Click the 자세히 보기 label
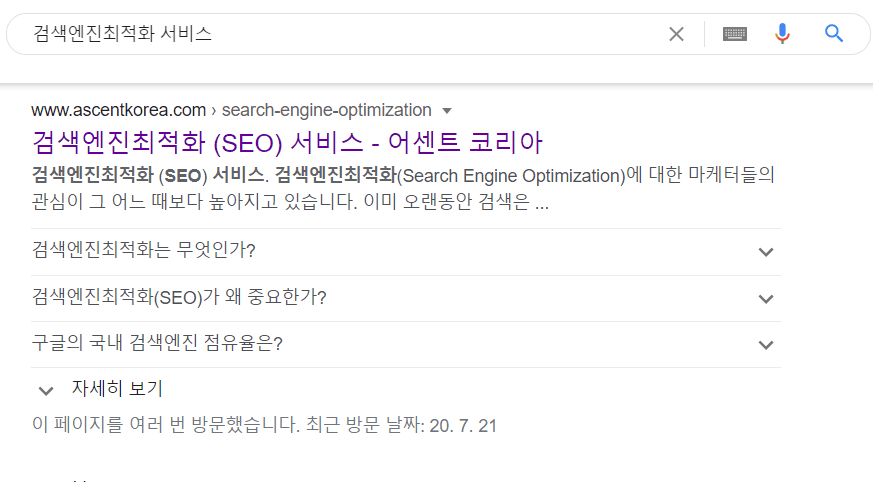This screenshot has width=873, height=482. tap(117, 388)
